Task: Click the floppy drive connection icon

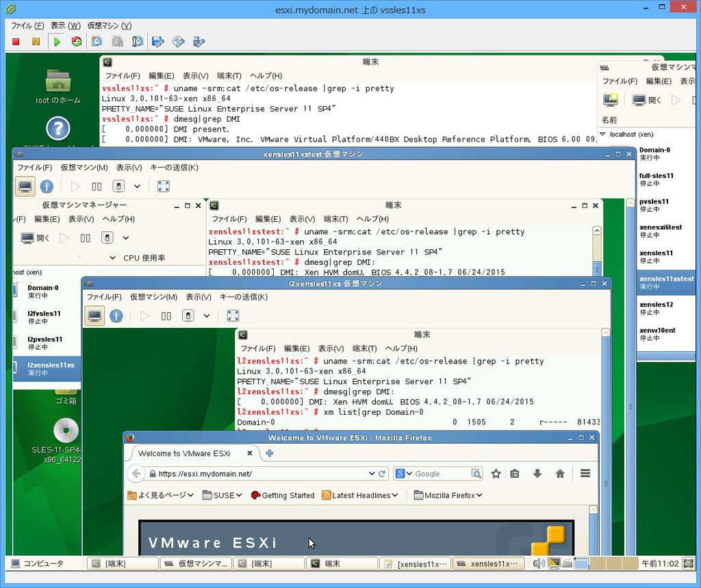Action: point(157,42)
